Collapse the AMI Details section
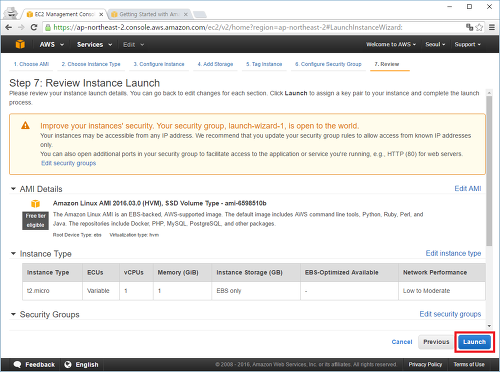 [13, 189]
